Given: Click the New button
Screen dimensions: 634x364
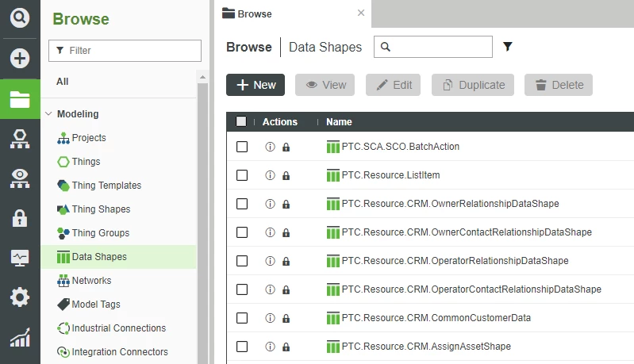Looking at the screenshot, I should coord(256,85).
